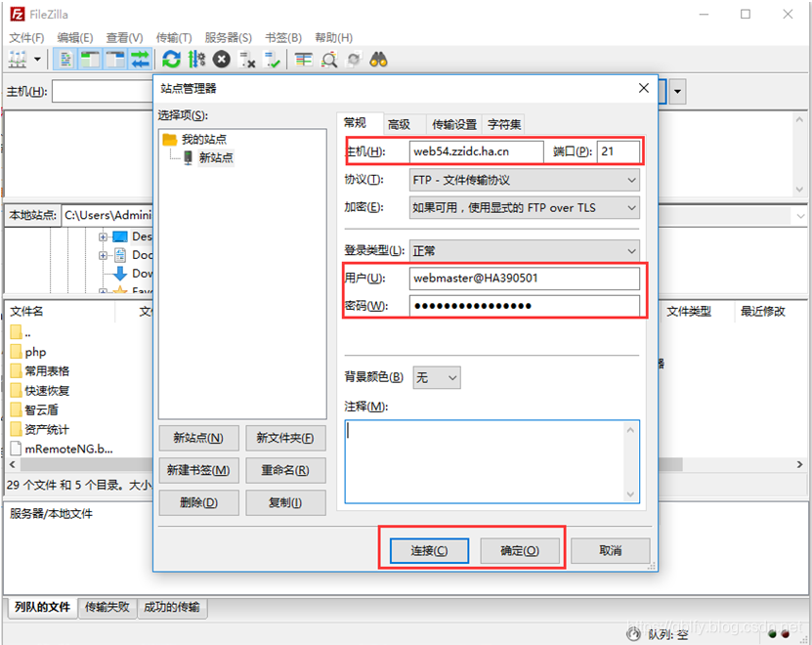Viewport: 812px width, 645px height.
Task: Close the 站点管理器 dialog
Action: coord(644,88)
